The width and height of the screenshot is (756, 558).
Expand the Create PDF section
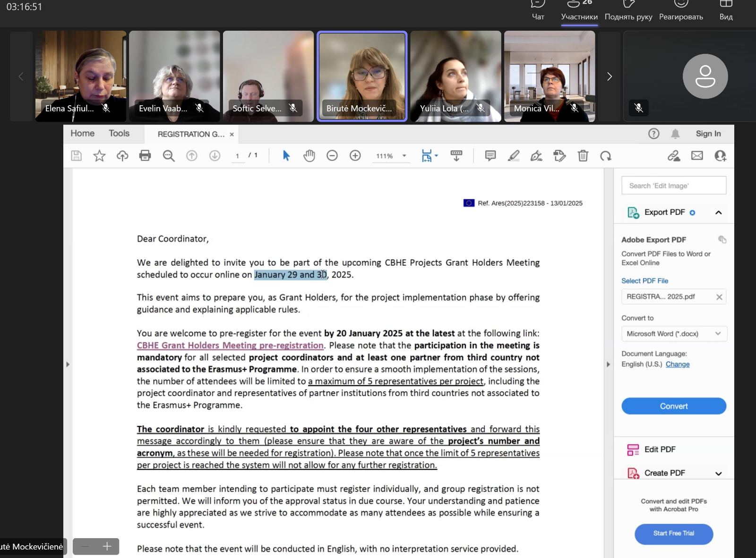[x=718, y=473]
